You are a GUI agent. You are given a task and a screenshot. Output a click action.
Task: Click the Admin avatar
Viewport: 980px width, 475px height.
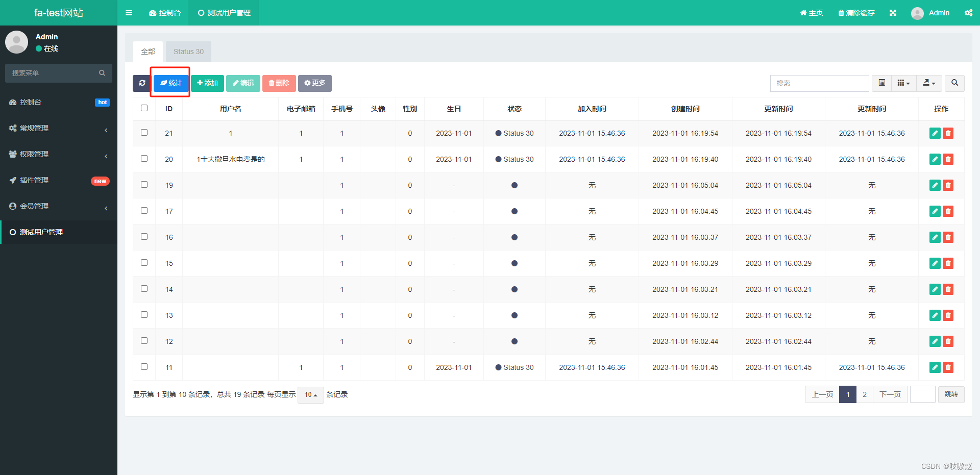coord(917,13)
